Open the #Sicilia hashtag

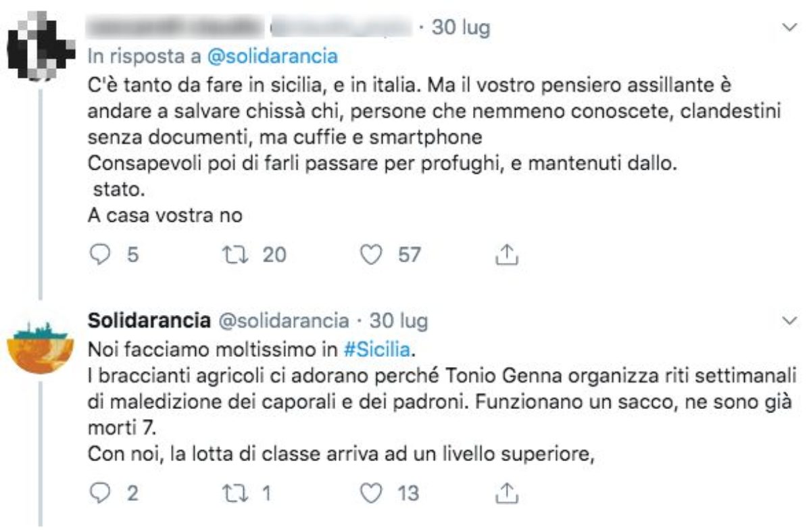(377, 351)
